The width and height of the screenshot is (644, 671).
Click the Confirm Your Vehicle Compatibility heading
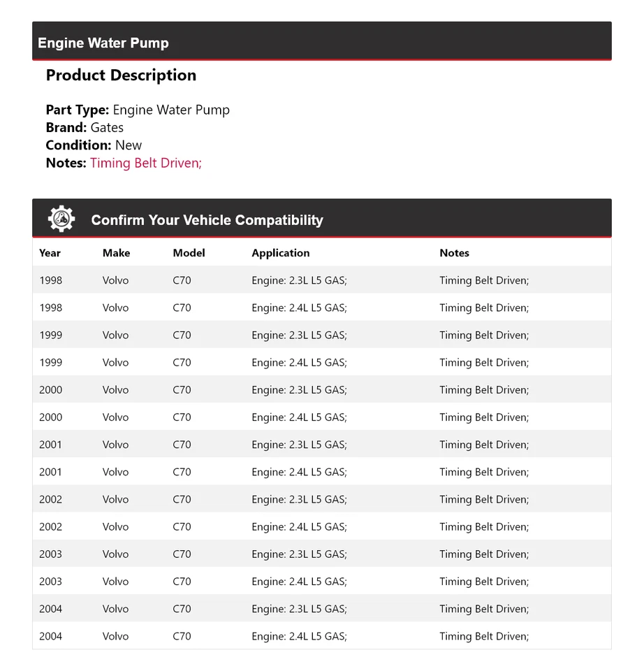click(x=207, y=220)
